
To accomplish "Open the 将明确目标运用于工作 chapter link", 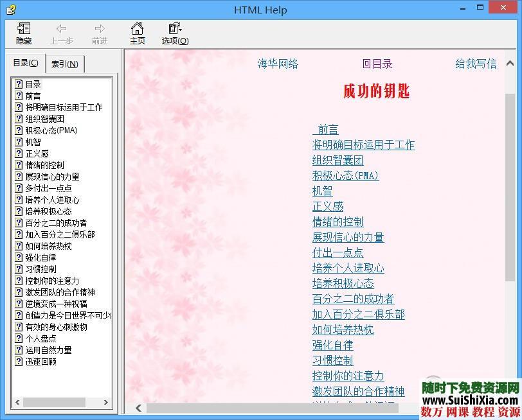I will pyautogui.click(x=363, y=145).
